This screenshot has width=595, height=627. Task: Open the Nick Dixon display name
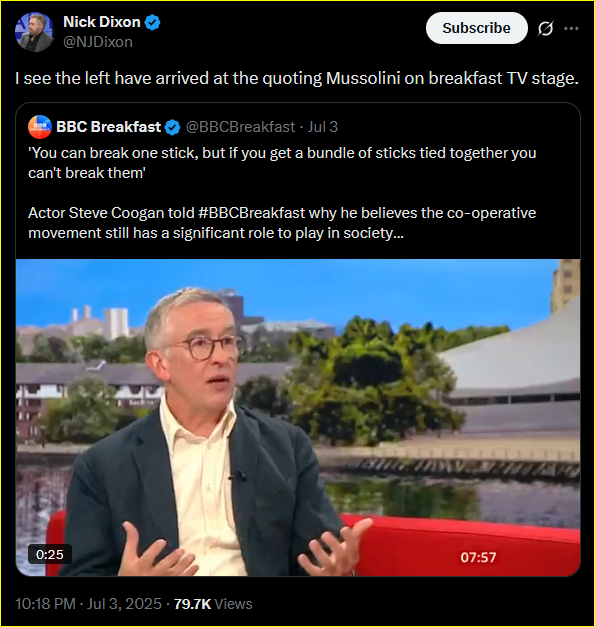pos(102,22)
